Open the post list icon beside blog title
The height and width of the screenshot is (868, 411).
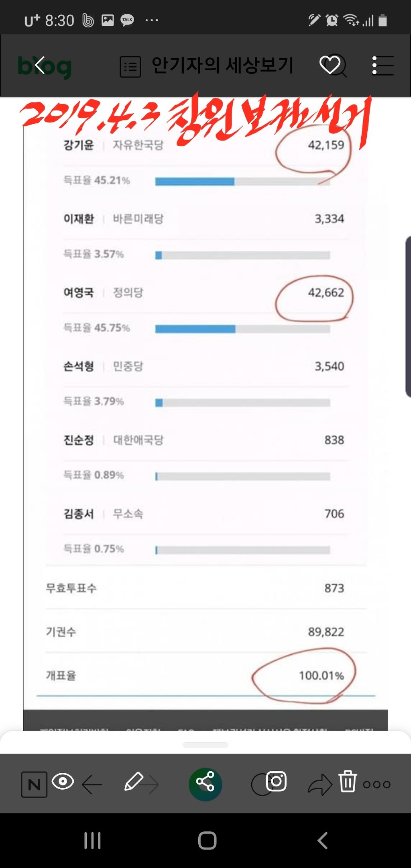point(130,66)
